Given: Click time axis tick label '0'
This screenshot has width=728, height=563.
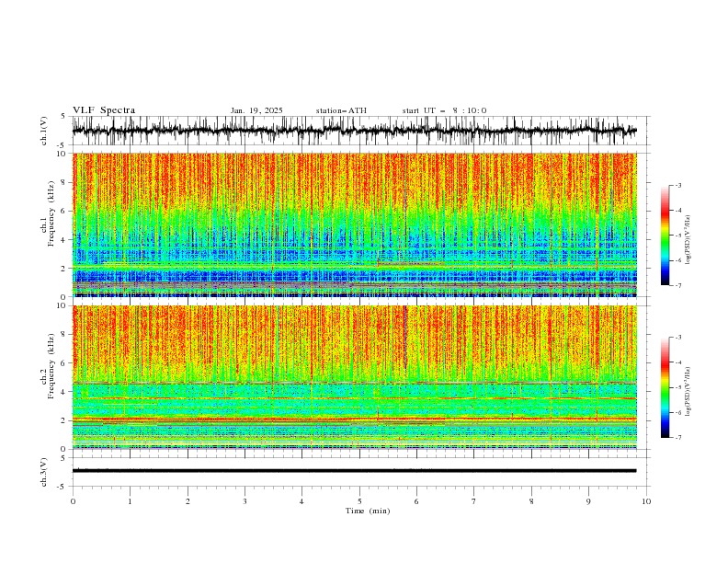Looking at the screenshot, I should coord(73,501).
